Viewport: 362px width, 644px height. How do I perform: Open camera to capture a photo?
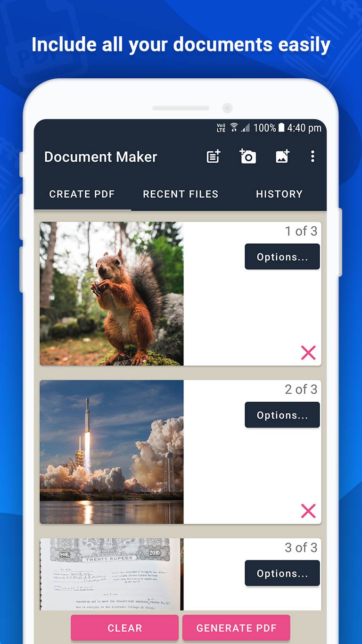(x=248, y=157)
